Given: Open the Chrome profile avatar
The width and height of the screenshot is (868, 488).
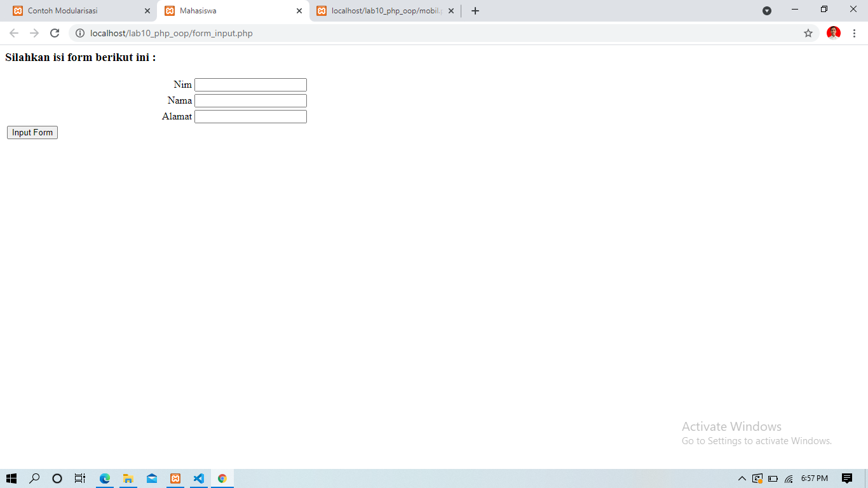Looking at the screenshot, I should [834, 33].
